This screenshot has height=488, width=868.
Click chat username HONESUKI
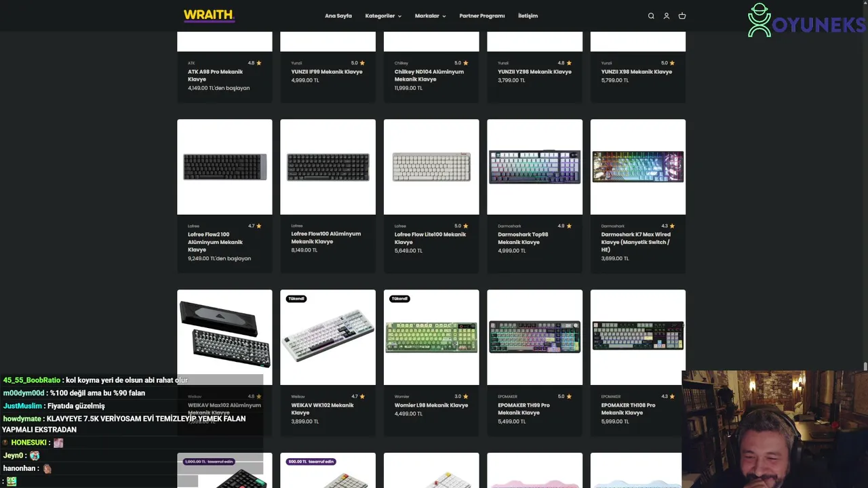pos(28,443)
